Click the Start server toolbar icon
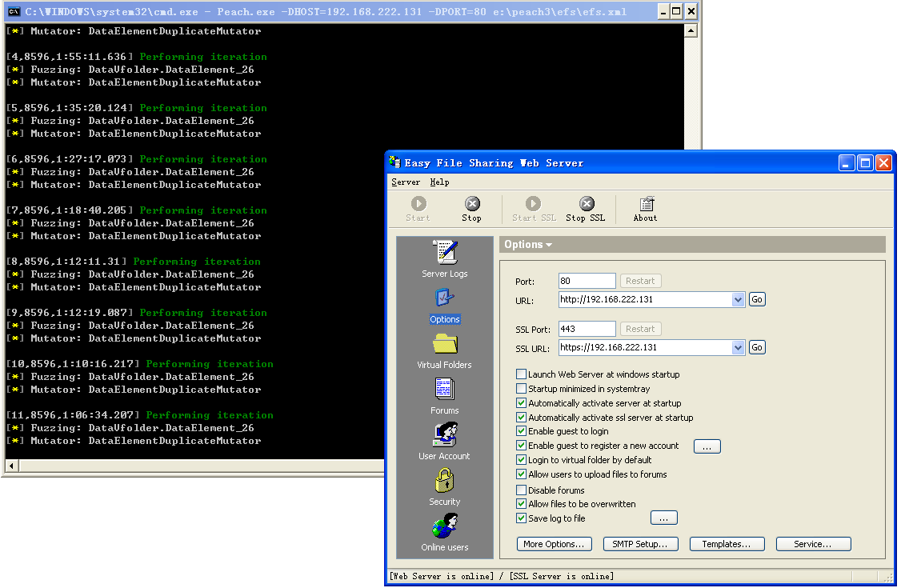The height and width of the screenshot is (588, 901). click(418, 209)
